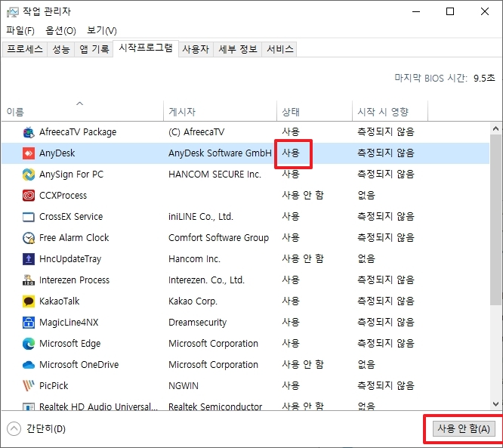Viewport: 503px width, 448px height.
Task: Click the Free Alarm Clock icon
Action: [29, 238]
